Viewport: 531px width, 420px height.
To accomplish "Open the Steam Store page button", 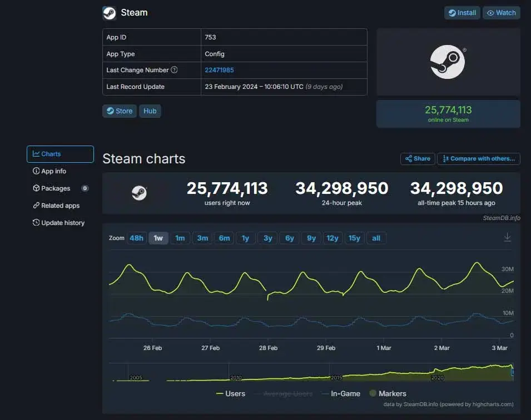I will coord(120,111).
